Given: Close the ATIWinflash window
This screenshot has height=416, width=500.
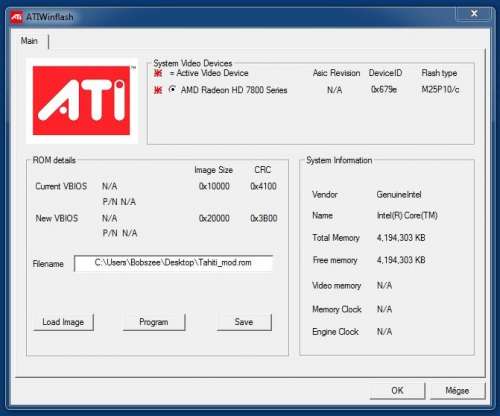Looking at the screenshot, I should coord(474,13).
